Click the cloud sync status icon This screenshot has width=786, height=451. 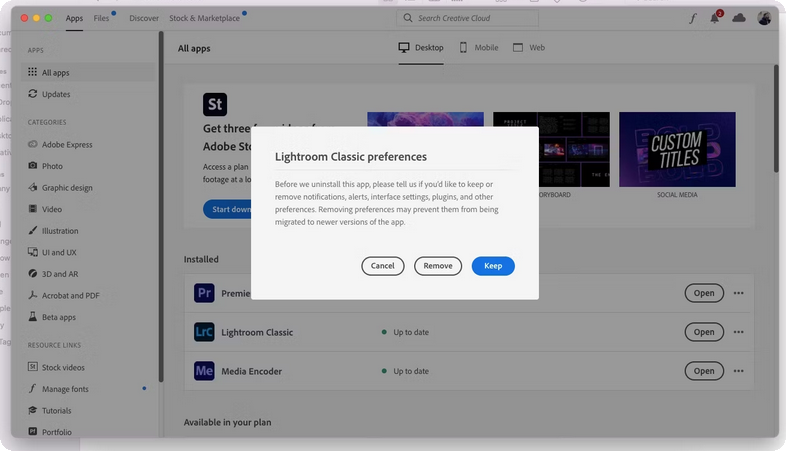[x=739, y=18]
